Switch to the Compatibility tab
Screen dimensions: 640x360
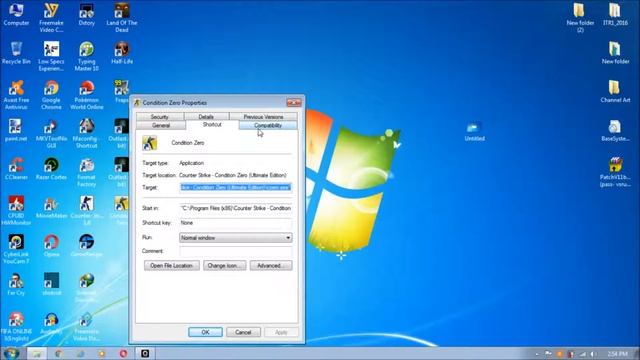(x=268, y=125)
